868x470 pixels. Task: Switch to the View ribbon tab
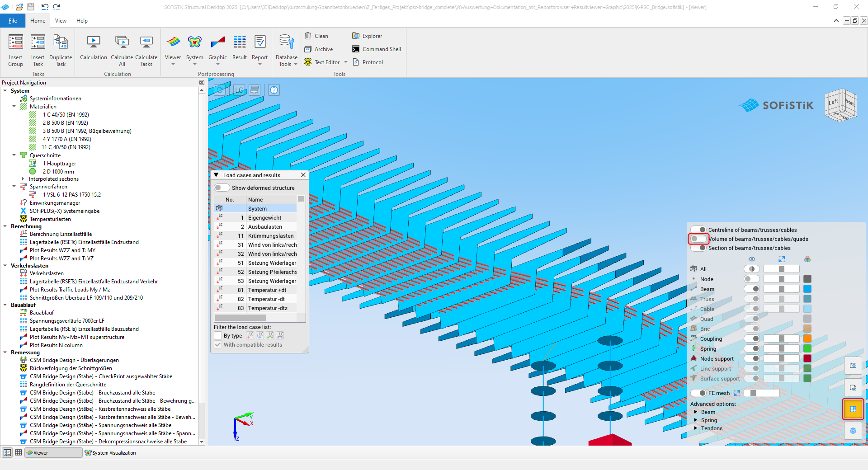61,21
